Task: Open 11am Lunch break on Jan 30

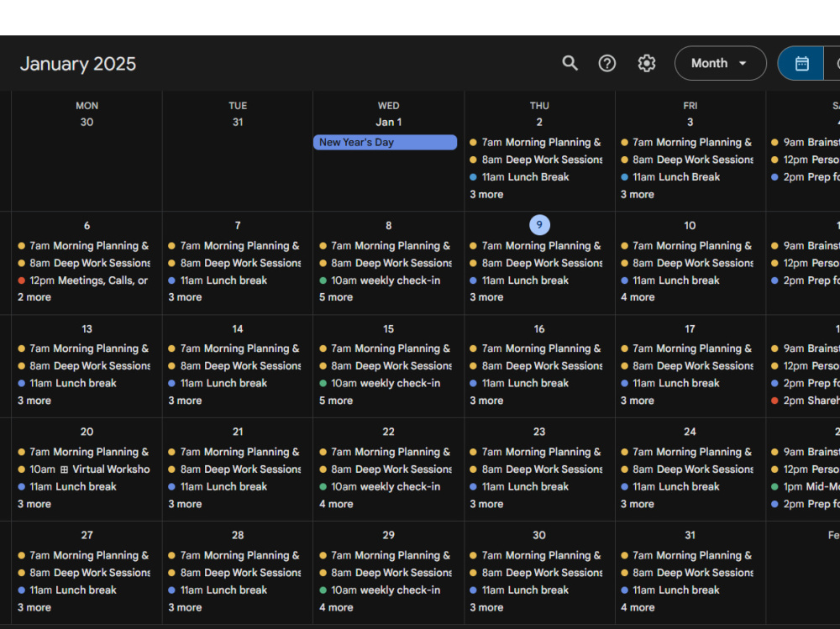Action: (x=535, y=590)
